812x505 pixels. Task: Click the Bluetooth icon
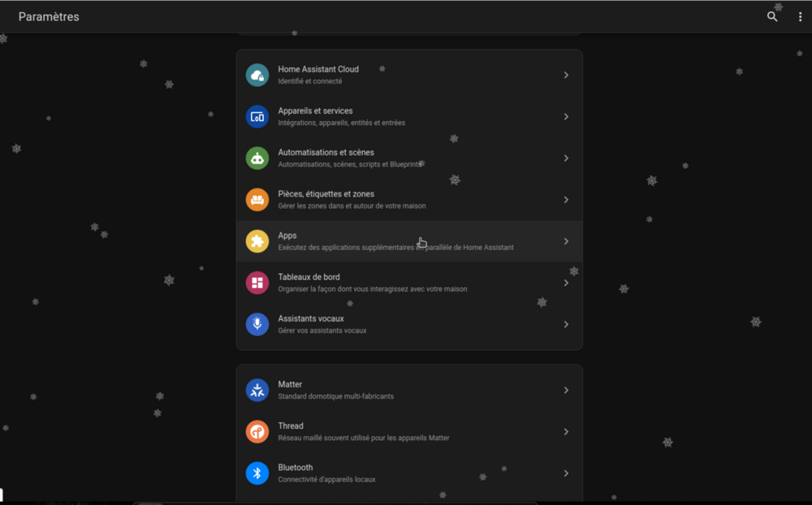pos(257,473)
